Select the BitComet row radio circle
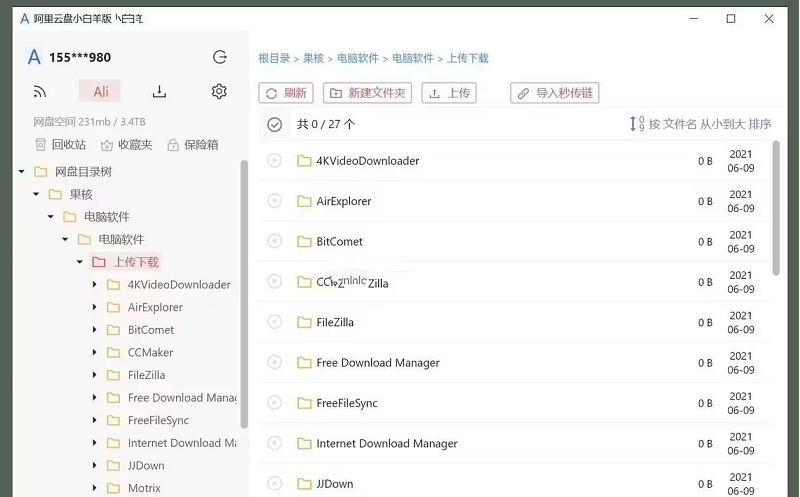 pyautogui.click(x=274, y=241)
